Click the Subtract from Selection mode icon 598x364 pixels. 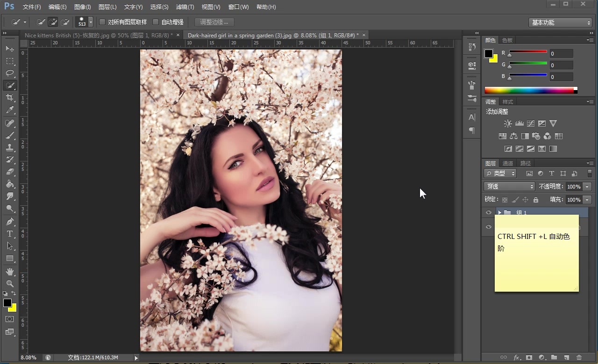(x=65, y=22)
